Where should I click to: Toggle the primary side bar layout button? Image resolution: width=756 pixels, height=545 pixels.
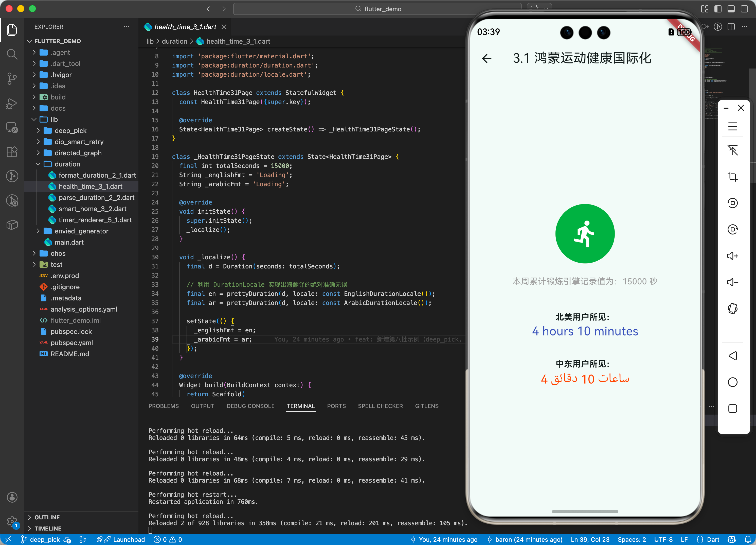(x=718, y=9)
